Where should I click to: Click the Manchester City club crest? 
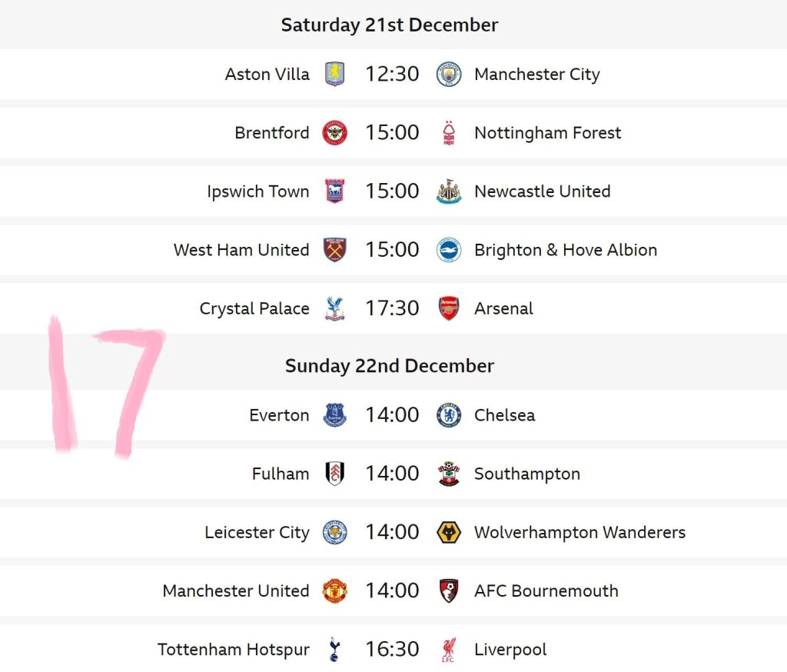tap(449, 75)
